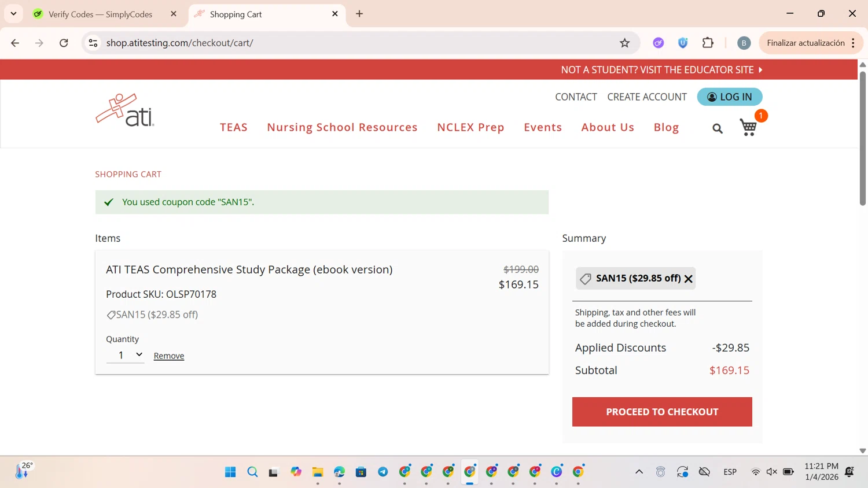
Task: Select the Shopping Cart browser tab
Action: click(x=267, y=14)
